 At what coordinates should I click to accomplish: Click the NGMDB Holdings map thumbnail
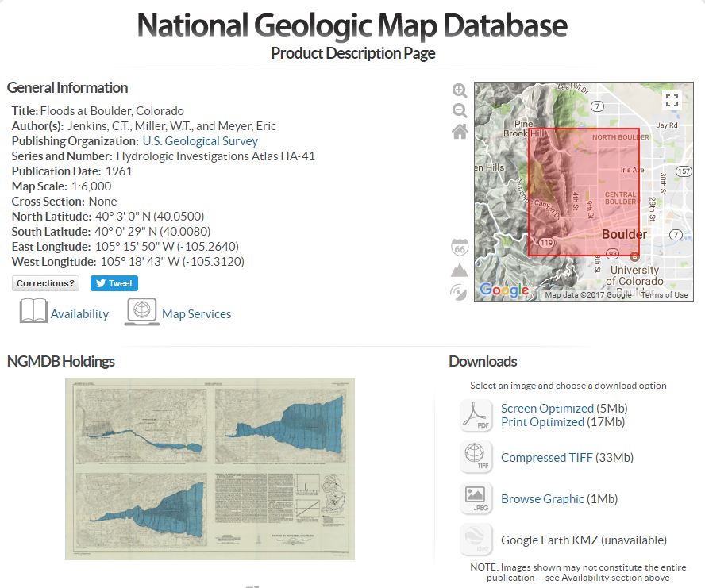[210, 468]
